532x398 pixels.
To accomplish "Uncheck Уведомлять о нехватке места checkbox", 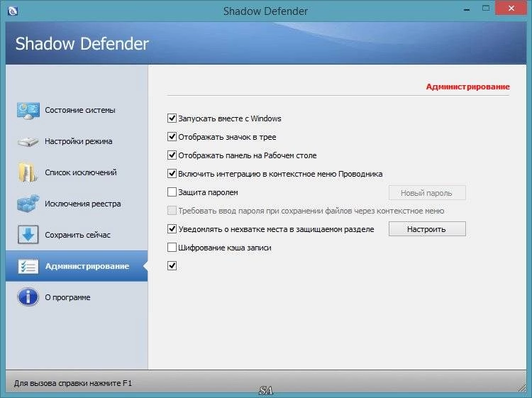I will click(x=172, y=228).
